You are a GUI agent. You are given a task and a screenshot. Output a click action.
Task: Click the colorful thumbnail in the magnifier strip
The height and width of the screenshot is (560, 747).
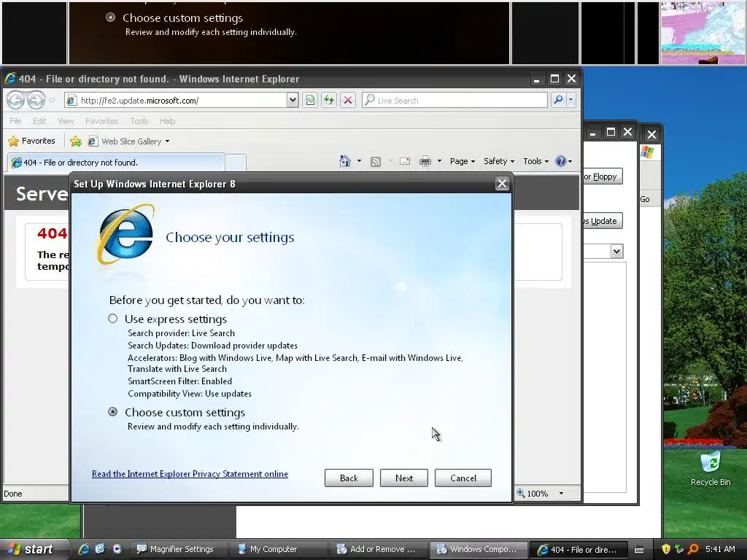703,32
